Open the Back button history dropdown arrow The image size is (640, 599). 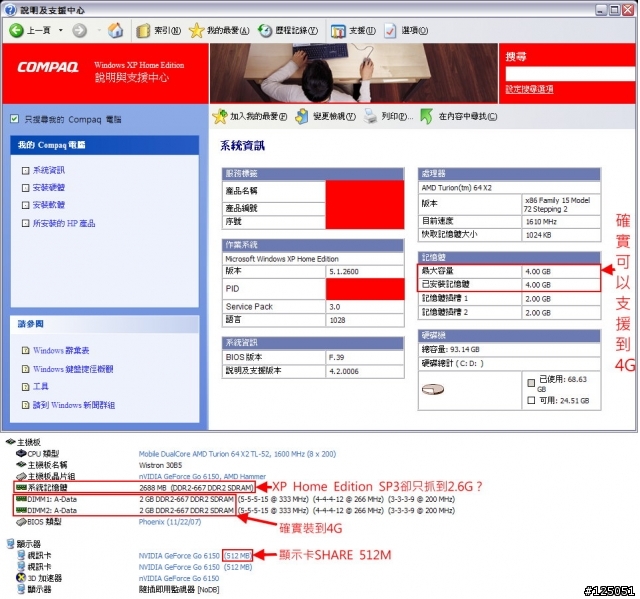61,30
